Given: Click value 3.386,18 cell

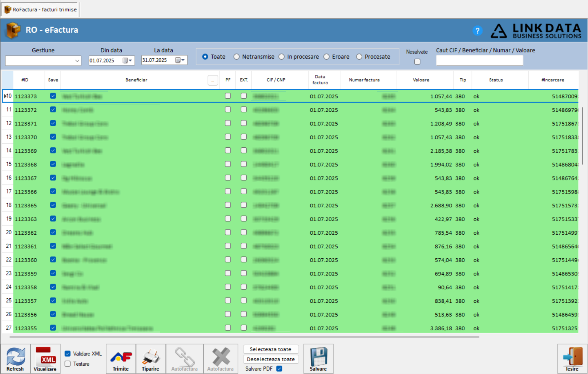Looking at the screenshot, I should point(425,328).
